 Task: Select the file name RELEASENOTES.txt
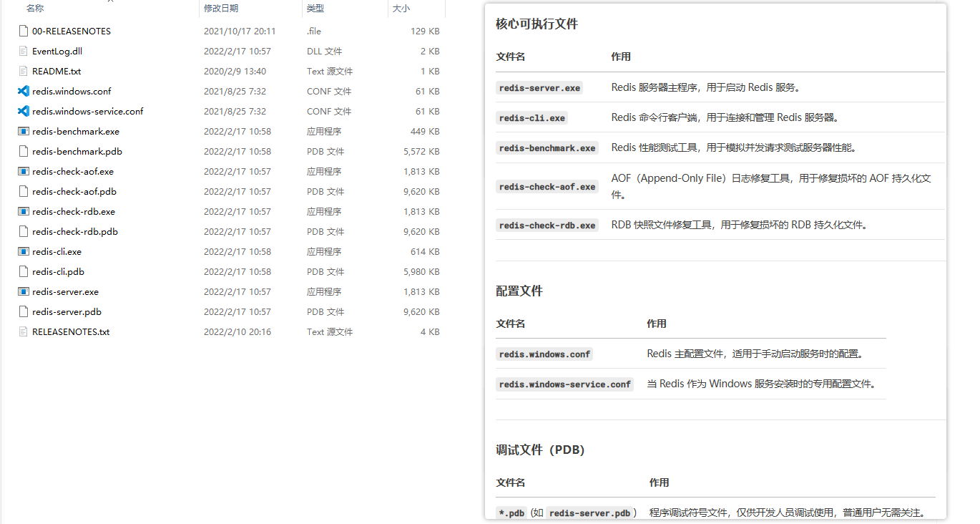[71, 331]
